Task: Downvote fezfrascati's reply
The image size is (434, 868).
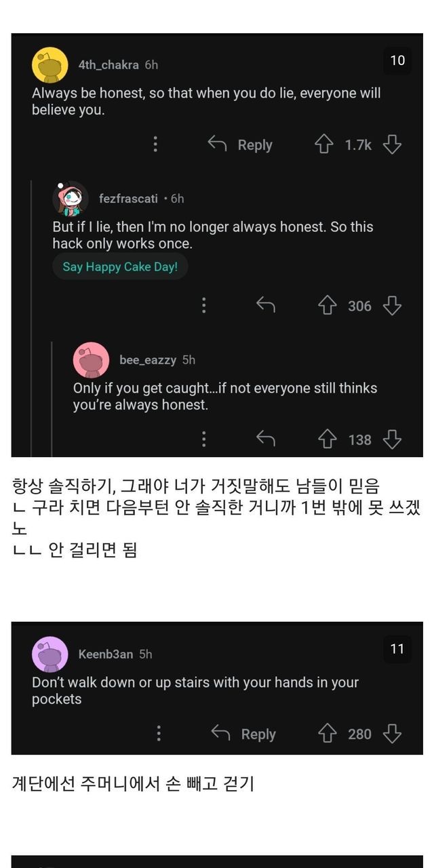Action: (392, 306)
